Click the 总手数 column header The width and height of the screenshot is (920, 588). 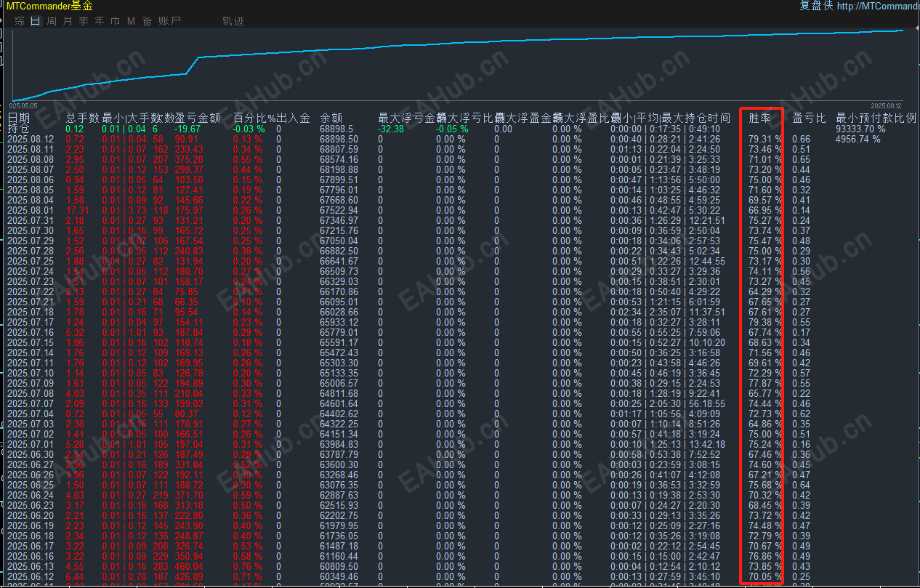click(82, 118)
